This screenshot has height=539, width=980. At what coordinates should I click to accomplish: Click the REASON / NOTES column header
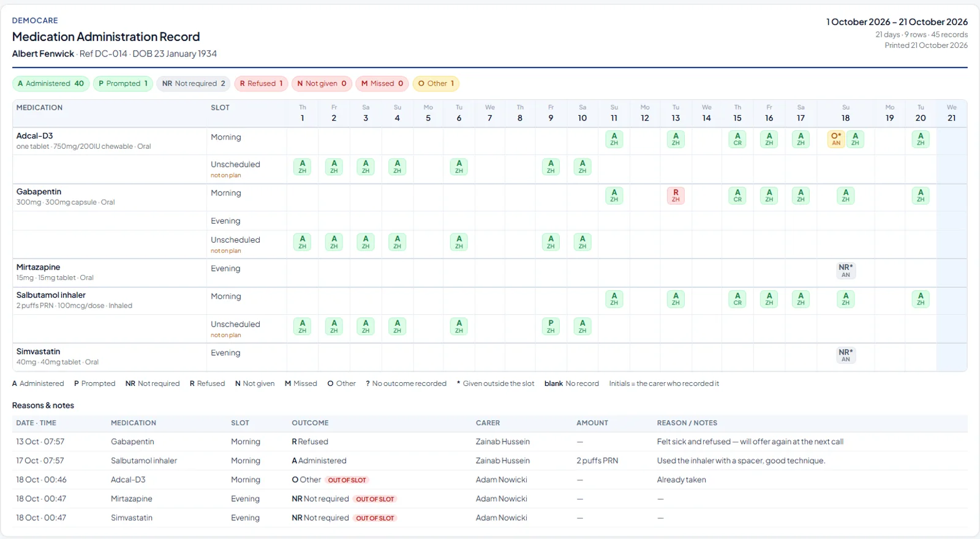(x=687, y=423)
